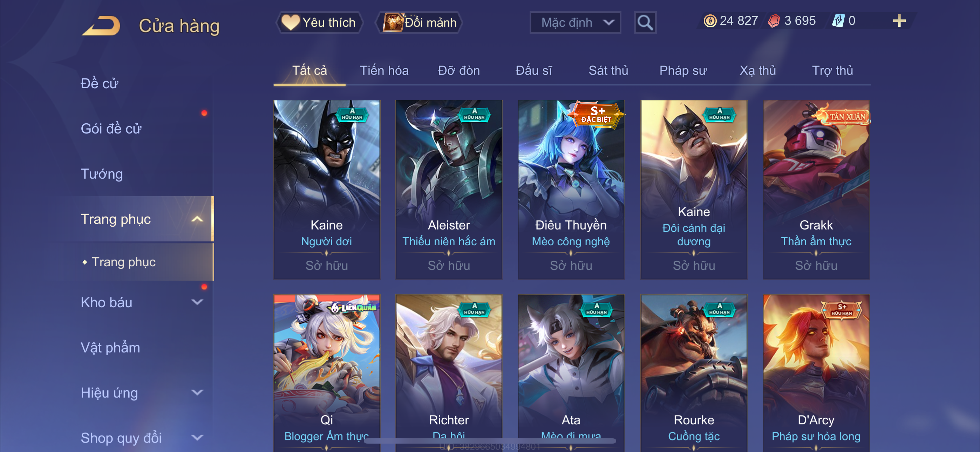Click the gold coin balance icon
980x452 pixels.
click(x=709, y=21)
